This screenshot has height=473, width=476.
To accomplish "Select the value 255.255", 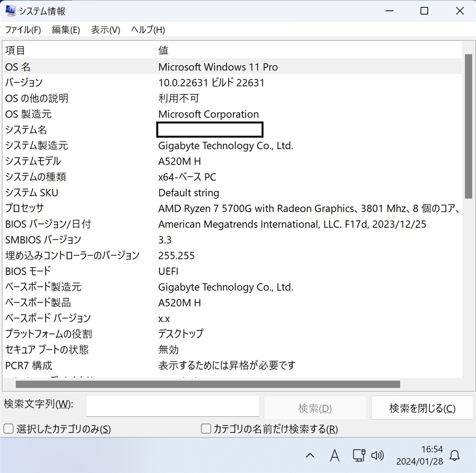I will click(x=176, y=256).
